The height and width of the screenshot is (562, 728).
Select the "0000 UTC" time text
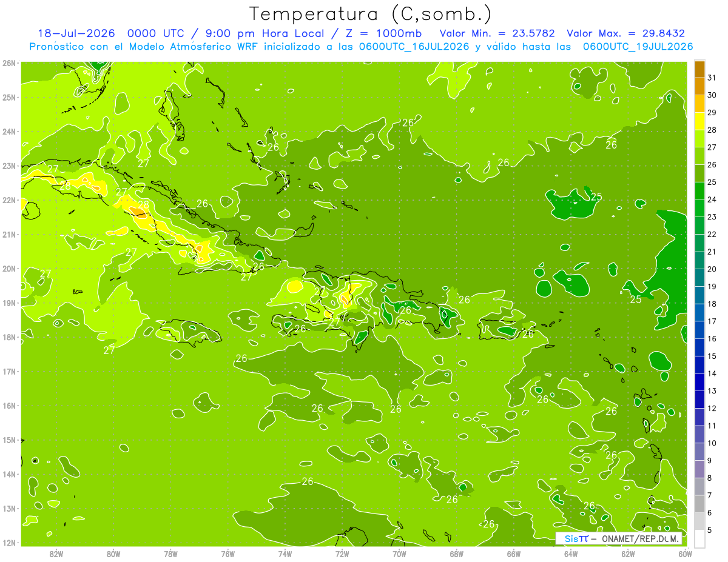[x=157, y=33]
